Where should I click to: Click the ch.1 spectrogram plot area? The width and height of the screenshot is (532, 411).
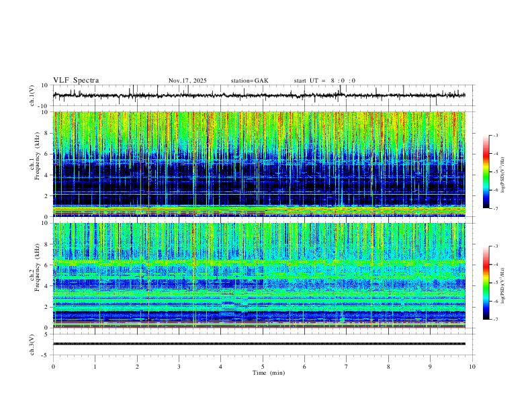coord(259,164)
